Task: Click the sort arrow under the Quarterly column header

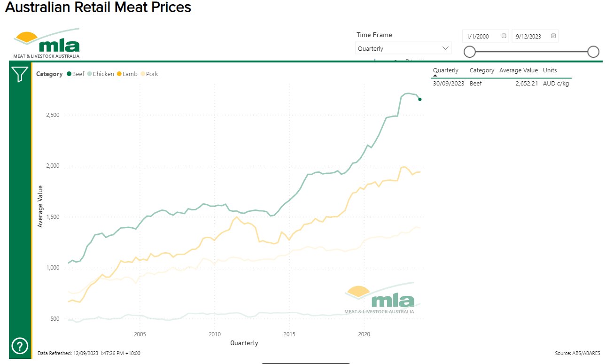Action: 434,75
